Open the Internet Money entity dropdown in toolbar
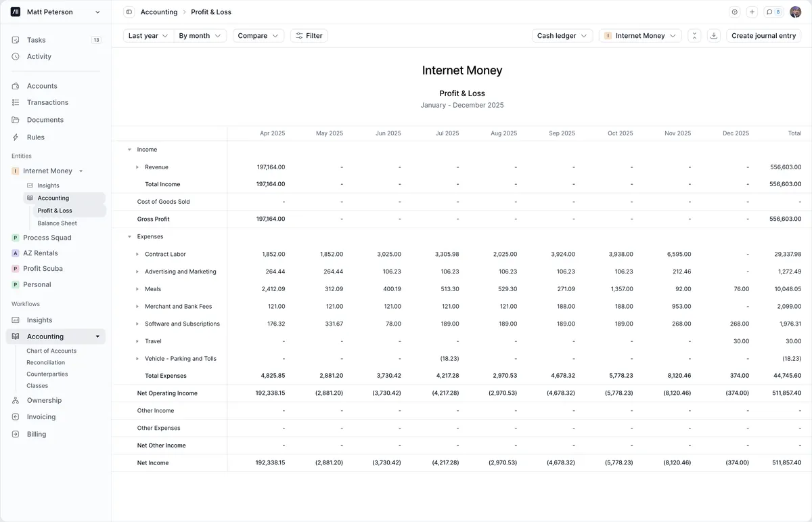Screen dimensions: 812x522 point(640,36)
